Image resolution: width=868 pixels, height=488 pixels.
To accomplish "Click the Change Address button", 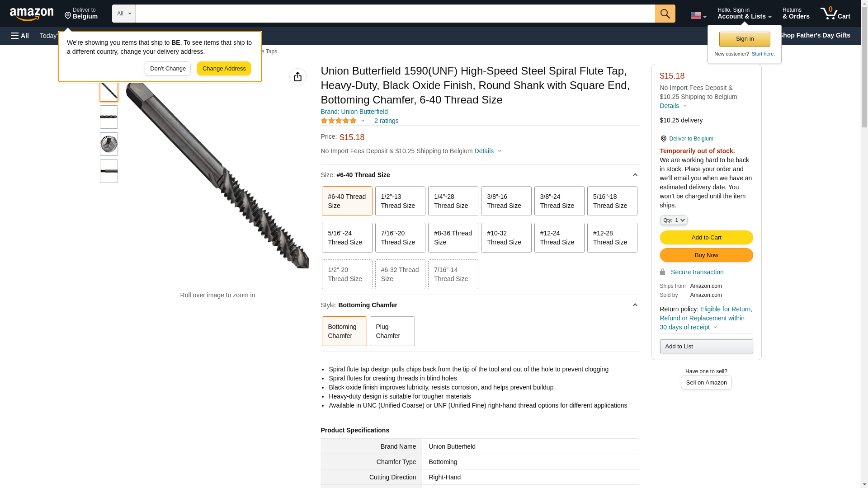I will pos(224,69).
